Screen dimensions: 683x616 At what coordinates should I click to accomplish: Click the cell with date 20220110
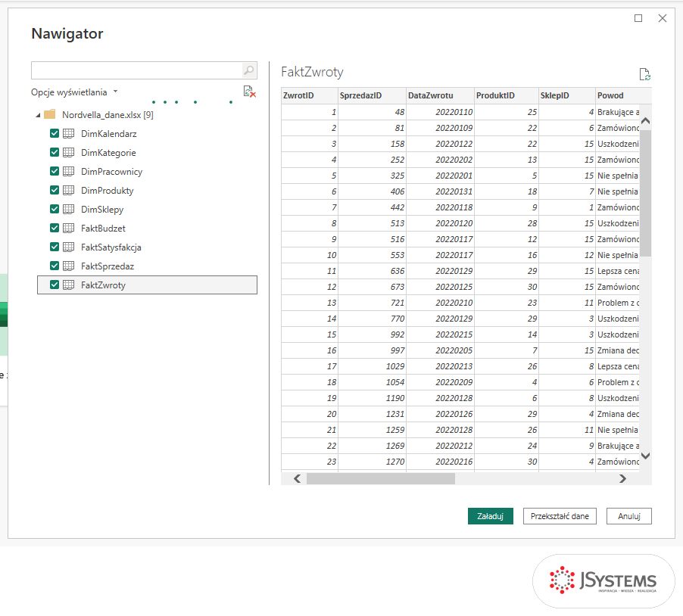pos(441,112)
